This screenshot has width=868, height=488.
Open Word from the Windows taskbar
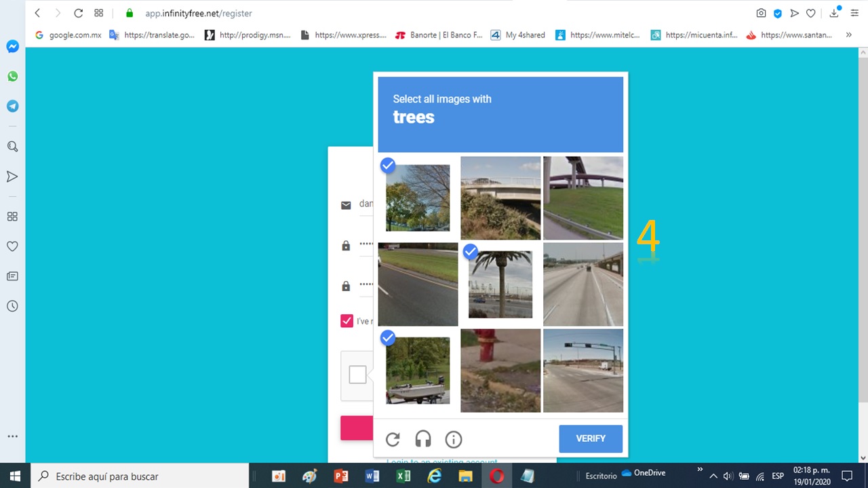tap(372, 476)
